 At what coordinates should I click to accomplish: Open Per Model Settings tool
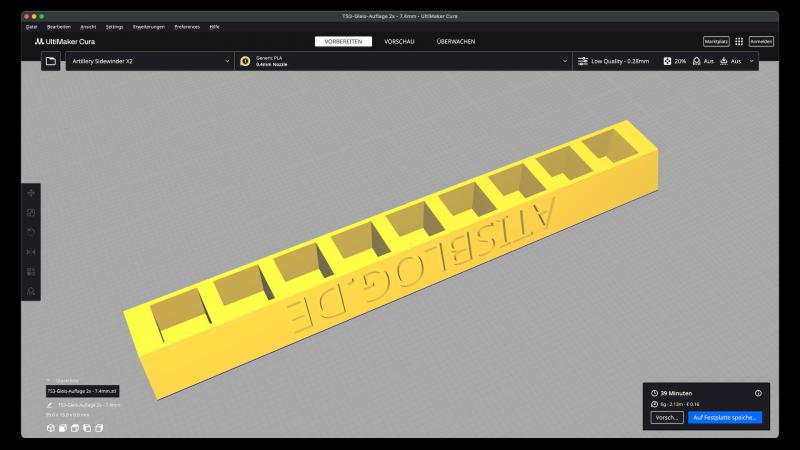tap(31, 271)
